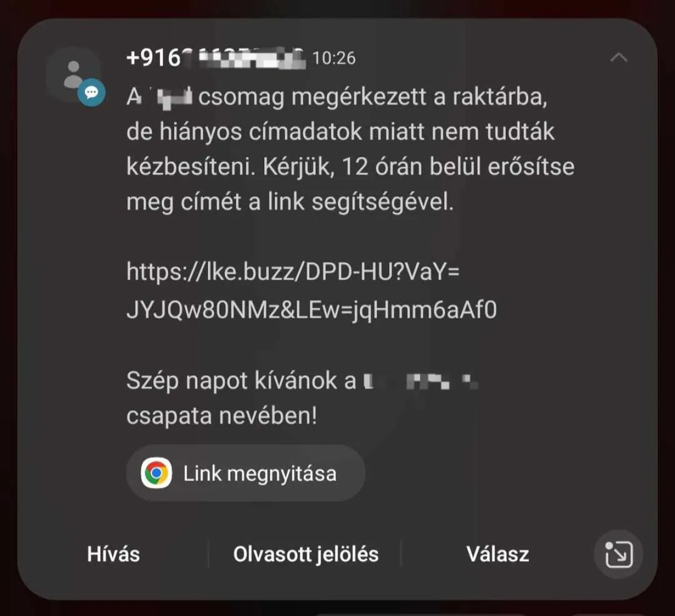Tap the 'csomag megérkezett a raktárba' text

(373, 98)
